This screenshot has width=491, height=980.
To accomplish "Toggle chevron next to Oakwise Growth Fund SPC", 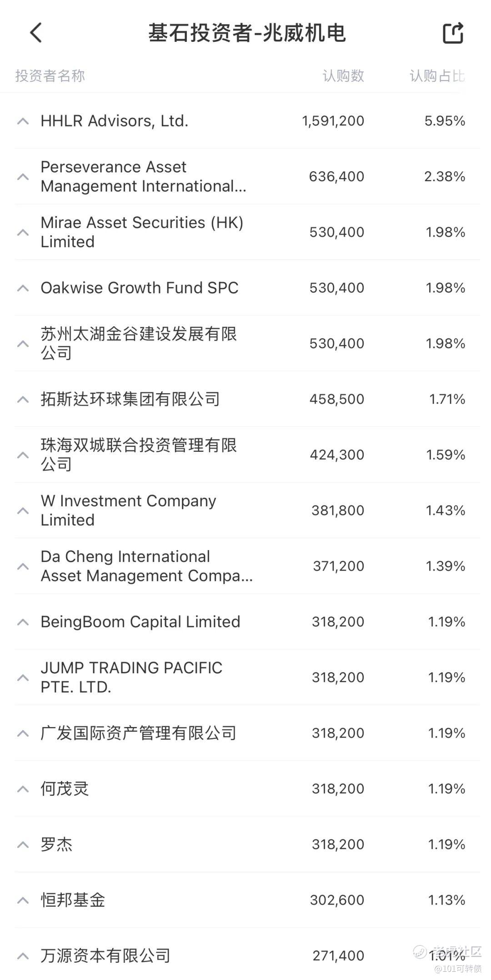I will (x=23, y=288).
